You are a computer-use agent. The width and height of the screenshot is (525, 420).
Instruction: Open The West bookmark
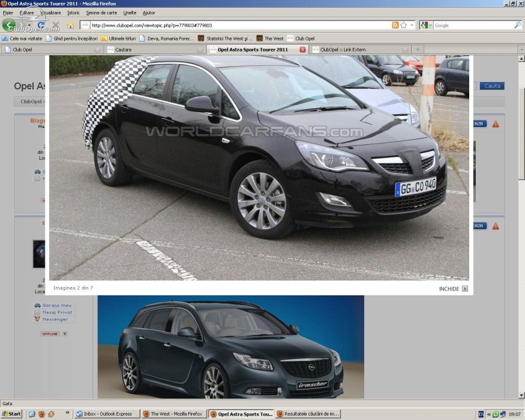coord(270,38)
